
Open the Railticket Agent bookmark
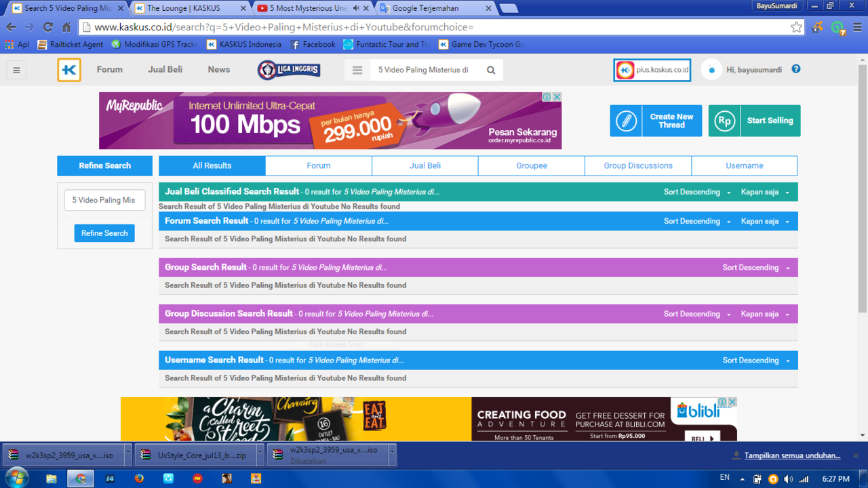(70, 44)
